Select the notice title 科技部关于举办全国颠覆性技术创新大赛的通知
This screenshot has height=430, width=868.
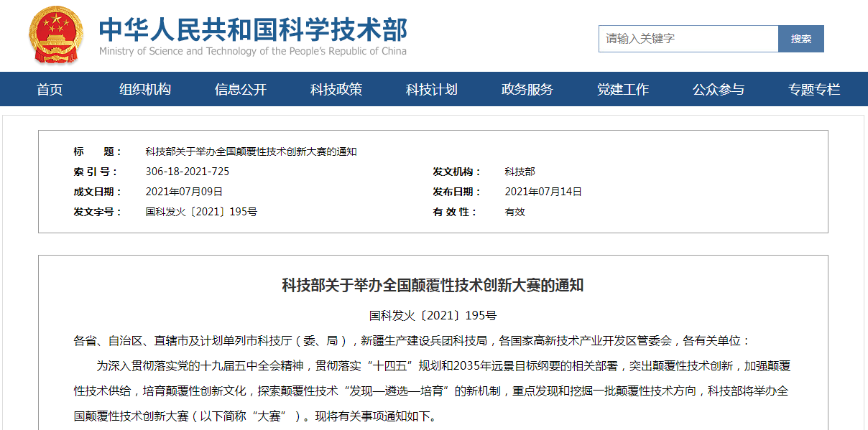(250, 151)
